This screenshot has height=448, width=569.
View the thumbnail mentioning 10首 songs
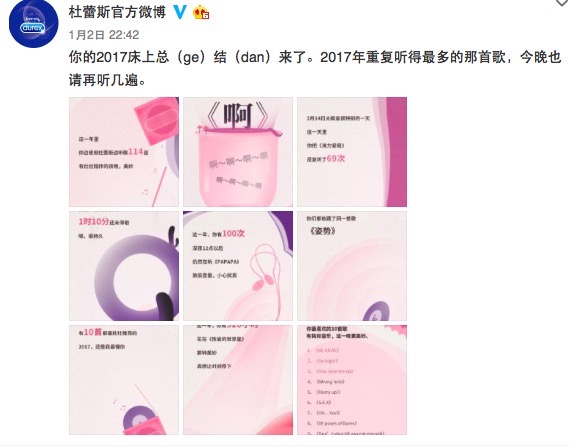(124, 380)
